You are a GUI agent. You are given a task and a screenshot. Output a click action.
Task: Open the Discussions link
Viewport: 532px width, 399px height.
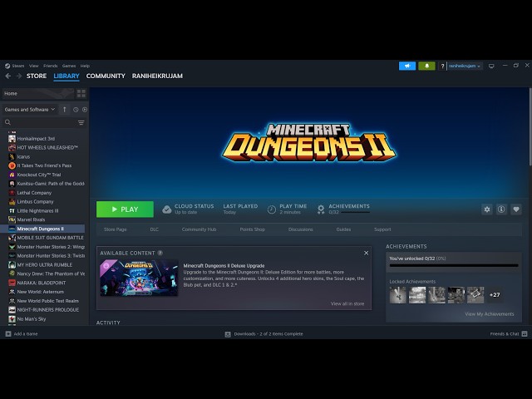click(x=300, y=229)
